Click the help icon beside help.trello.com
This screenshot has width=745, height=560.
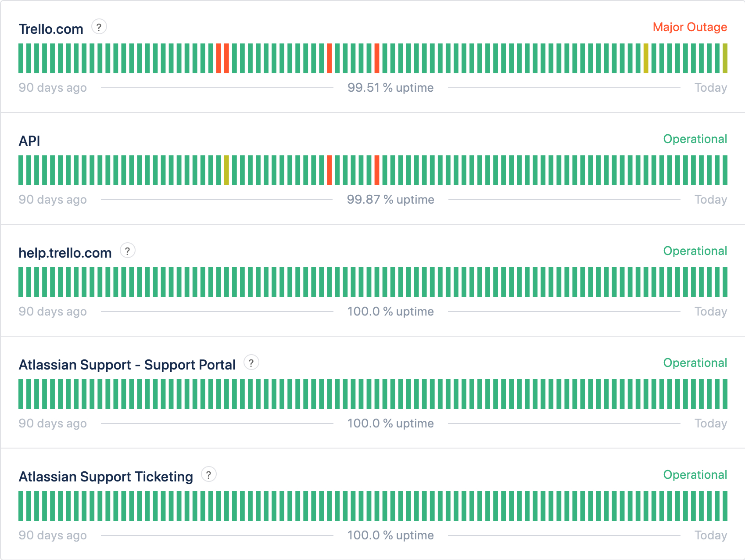coord(128,251)
